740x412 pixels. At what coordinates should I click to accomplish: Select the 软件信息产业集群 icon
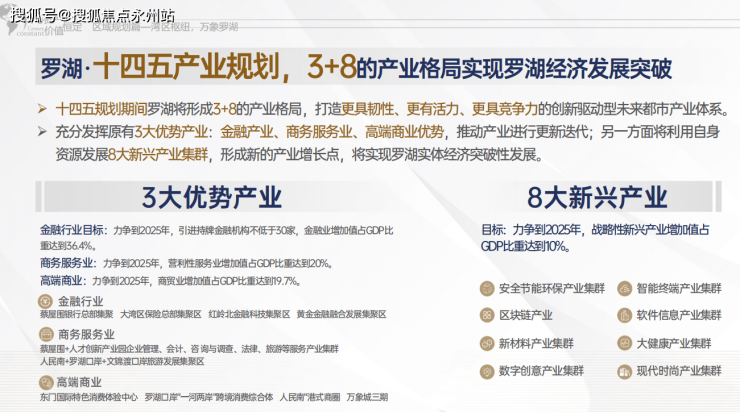(x=624, y=315)
